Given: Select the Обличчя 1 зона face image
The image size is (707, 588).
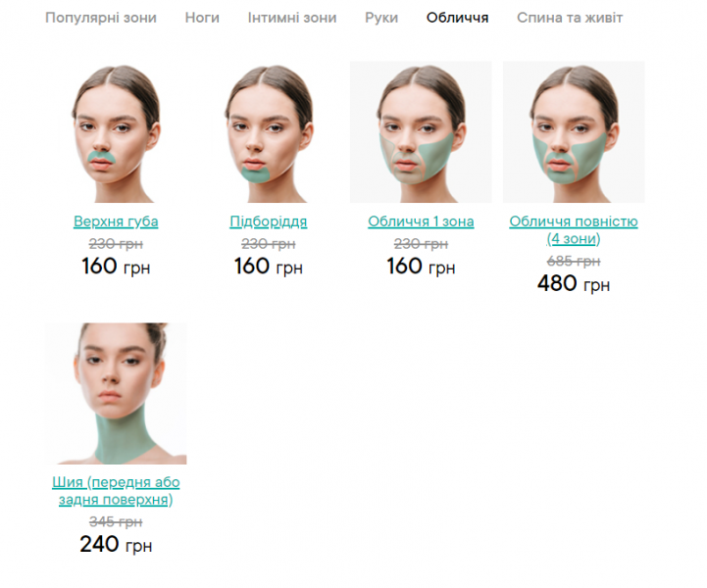Looking at the screenshot, I should (x=421, y=132).
